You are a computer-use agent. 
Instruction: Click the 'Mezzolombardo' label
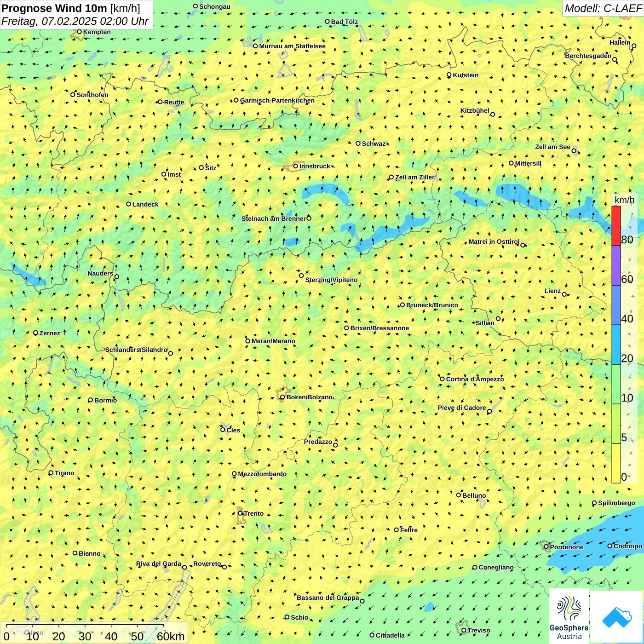click(x=262, y=474)
